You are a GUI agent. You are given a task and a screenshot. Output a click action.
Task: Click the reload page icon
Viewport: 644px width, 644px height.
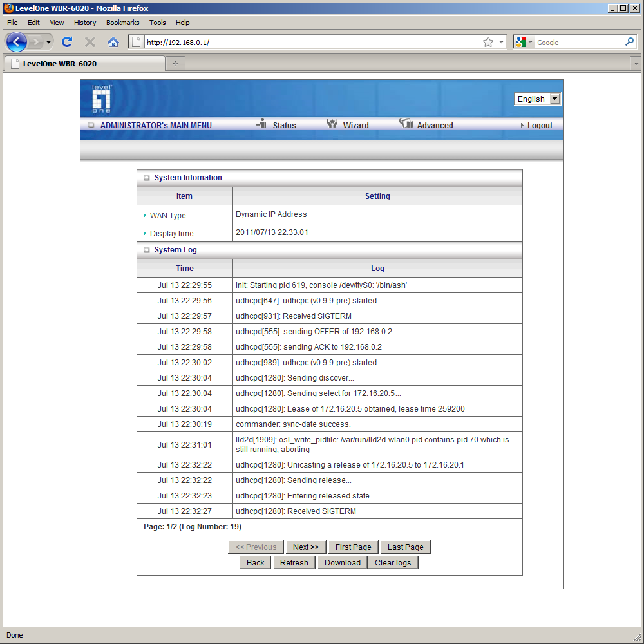67,42
